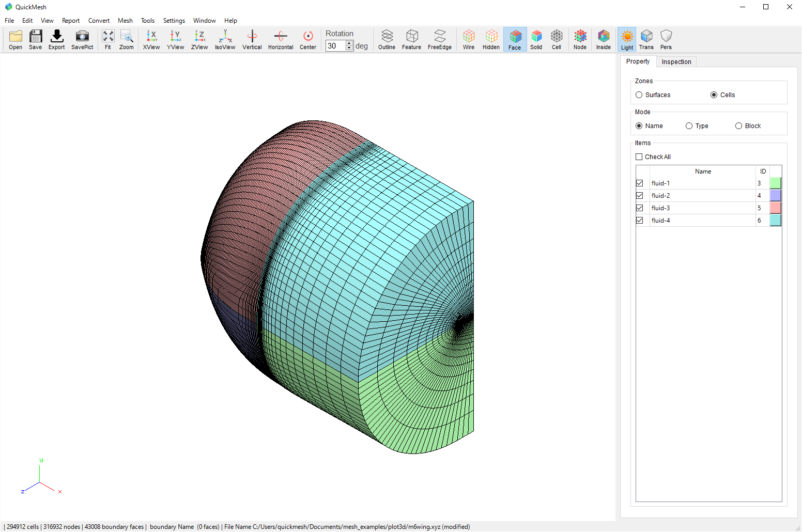Image resolution: width=802 pixels, height=532 pixels.
Task: Switch to YView orientation
Action: coord(176,39)
